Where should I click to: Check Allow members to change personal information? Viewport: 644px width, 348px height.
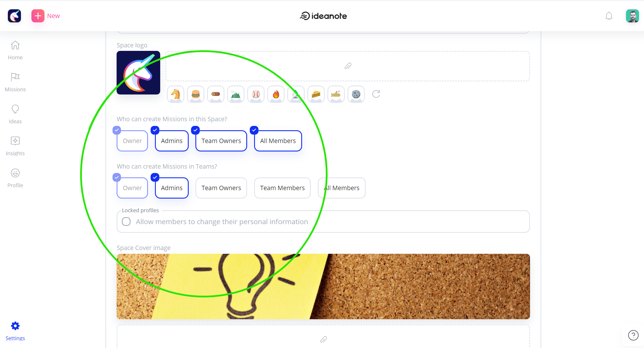[126, 222]
